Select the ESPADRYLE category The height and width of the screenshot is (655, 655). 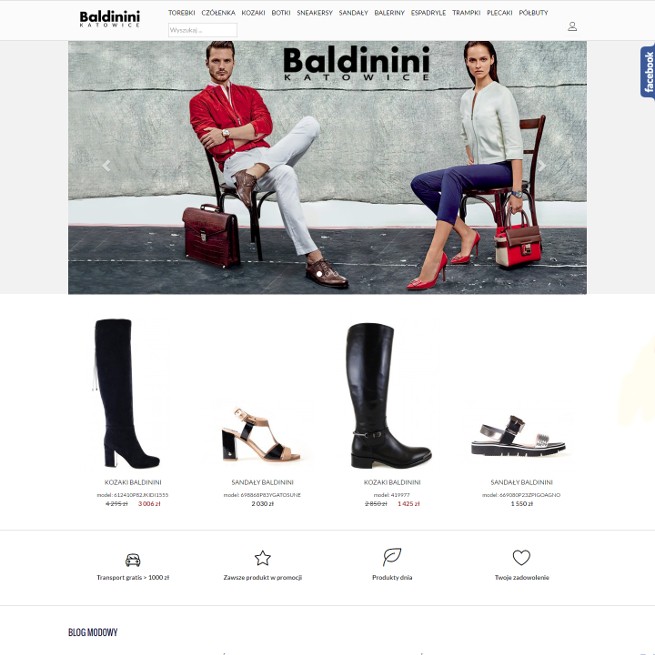click(428, 13)
